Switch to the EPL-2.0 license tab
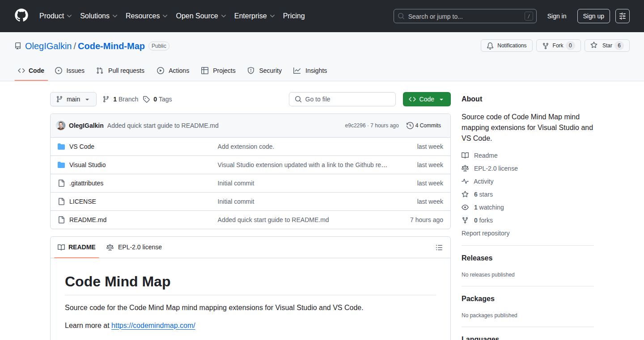Image resolution: width=644 pixels, height=340 pixels. [134, 247]
